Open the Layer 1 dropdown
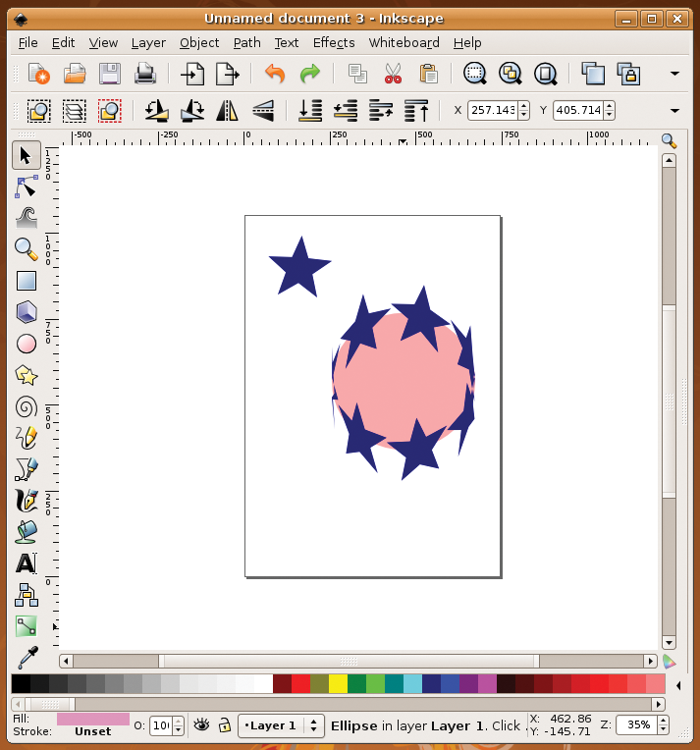The width and height of the screenshot is (700, 750). point(281,725)
